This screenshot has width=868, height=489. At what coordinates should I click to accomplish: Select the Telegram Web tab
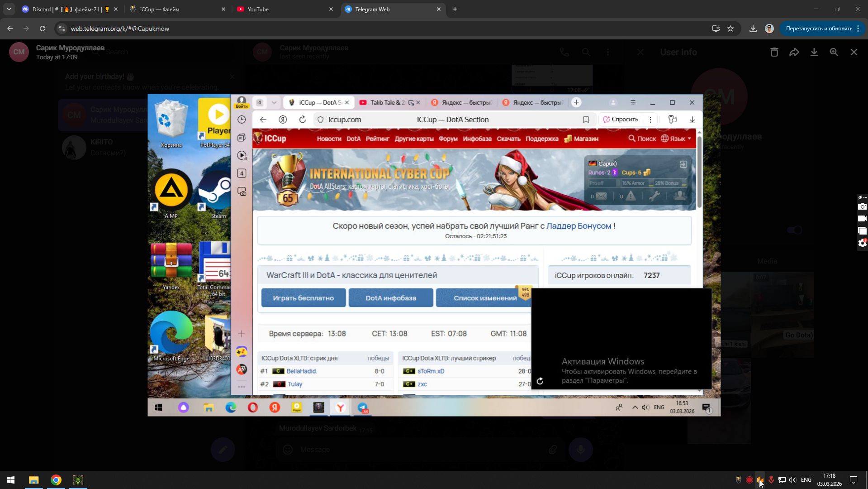(392, 9)
